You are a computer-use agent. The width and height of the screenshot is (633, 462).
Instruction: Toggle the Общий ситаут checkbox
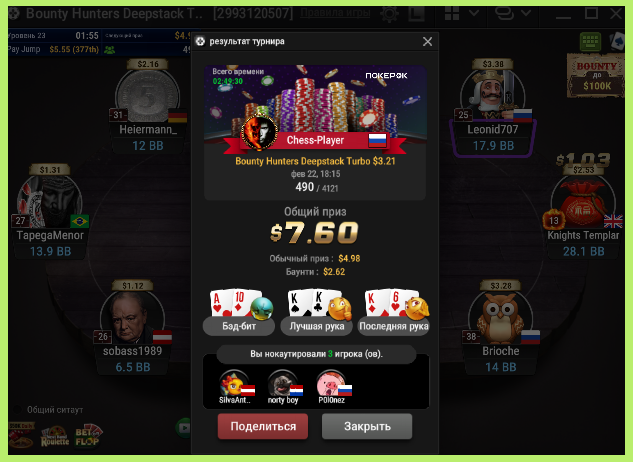pos(17,410)
